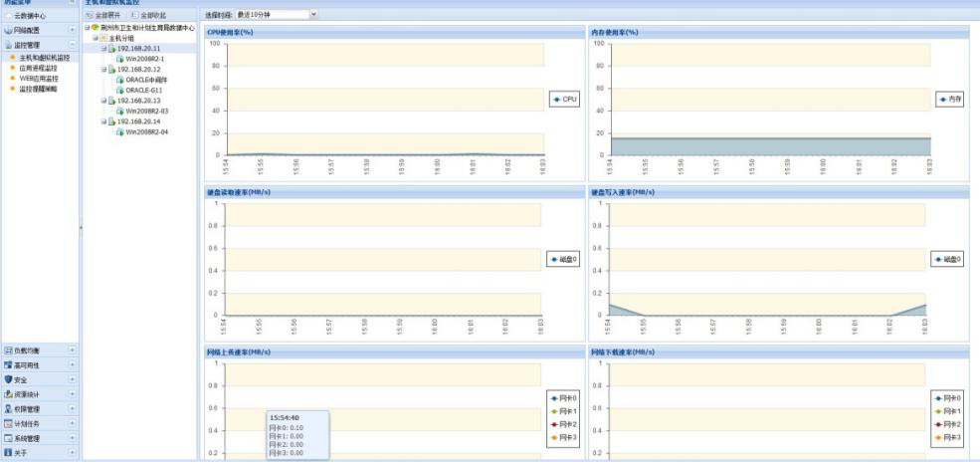Click host icon for 192.168.20.13
This screenshot has width=980, height=462.
(110, 101)
